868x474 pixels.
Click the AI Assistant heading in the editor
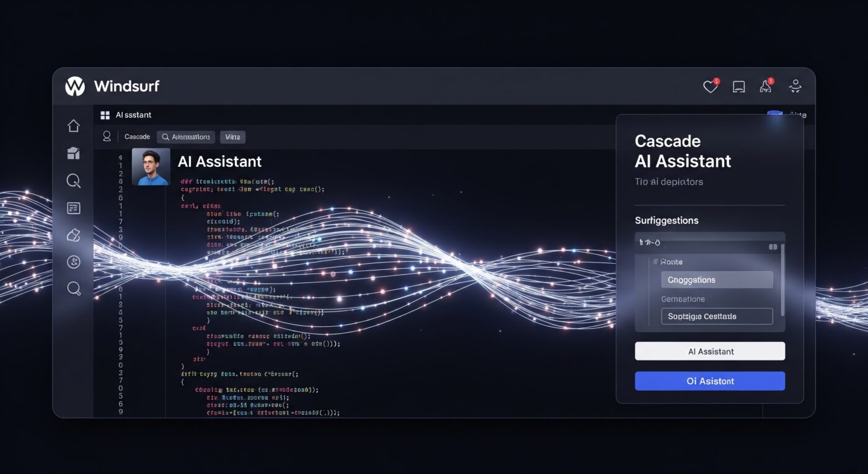tap(219, 161)
